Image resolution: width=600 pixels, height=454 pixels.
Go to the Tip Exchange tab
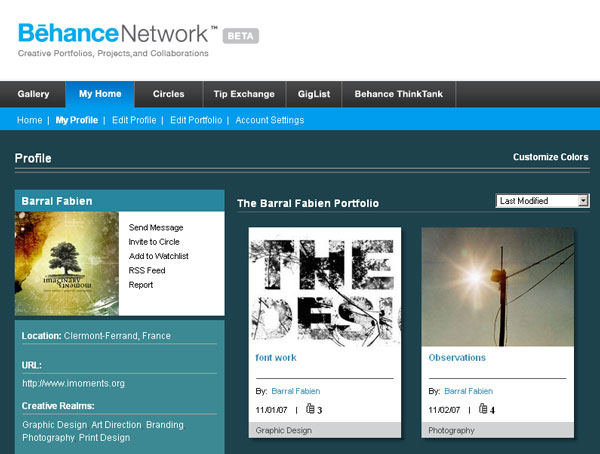(244, 94)
